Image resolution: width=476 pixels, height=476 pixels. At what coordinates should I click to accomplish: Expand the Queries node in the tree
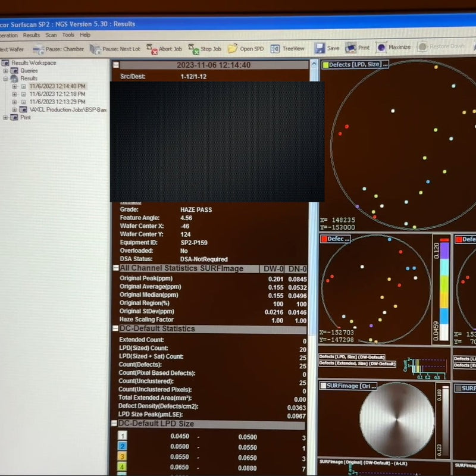[6, 70]
